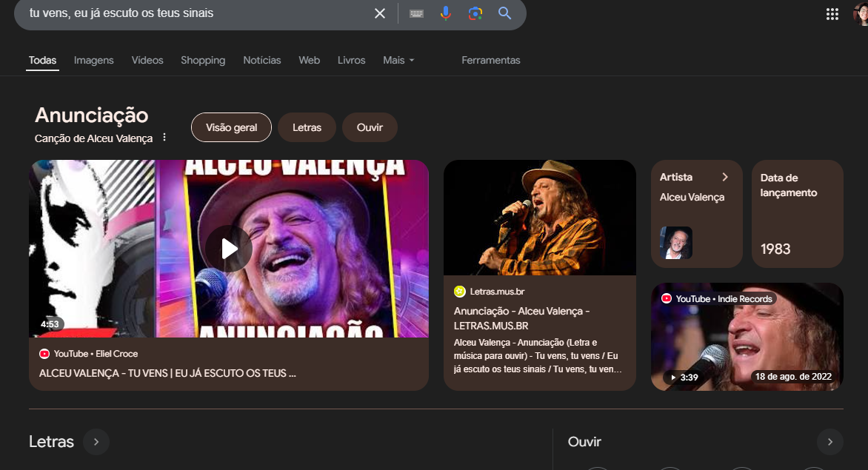Viewport: 868px width, 470px height.
Task: Click the Anunciação title heading
Action: click(x=91, y=115)
